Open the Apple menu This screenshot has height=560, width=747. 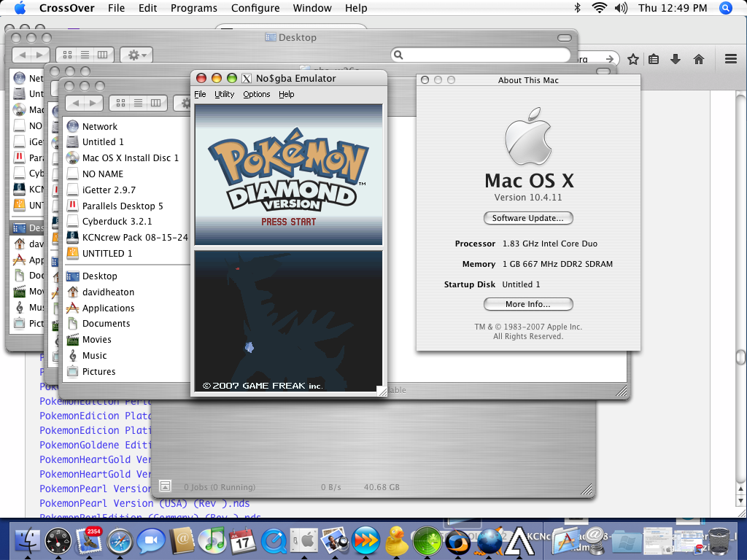click(20, 8)
